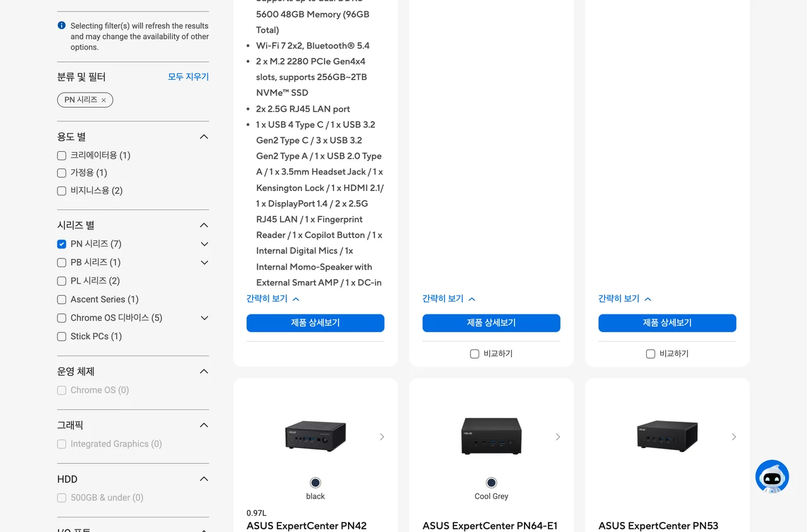This screenshot has height=532, width=807.
Task: Check the Chrome OS 디바이스 (5) checkbox
Action: (62, 318)
